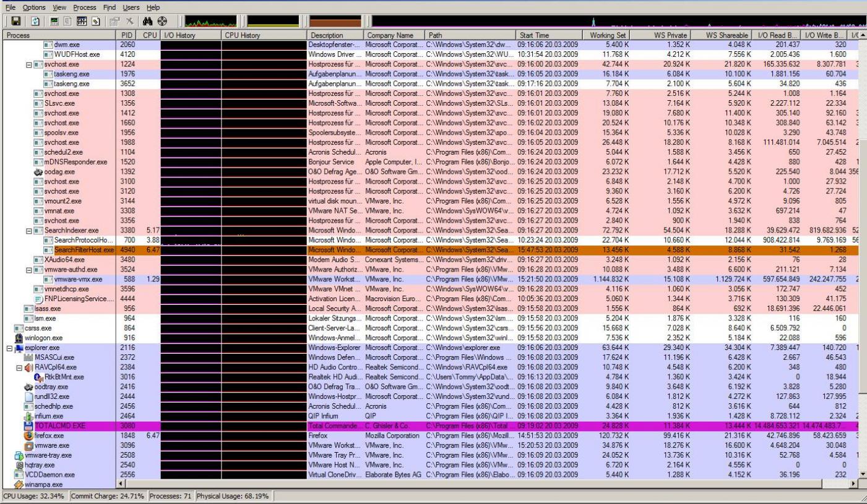The image size is (867, 504).
Task: Sort by the Company Name column header
Action: [x=394, y=35]
